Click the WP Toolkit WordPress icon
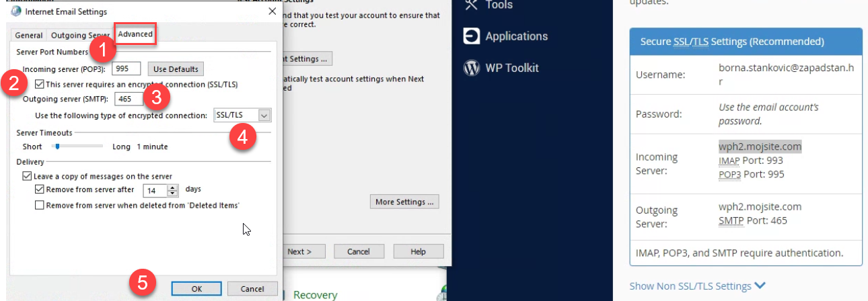The height and width of the screenshot is (301, 868). pyautogui.click(x=471, y=68)
